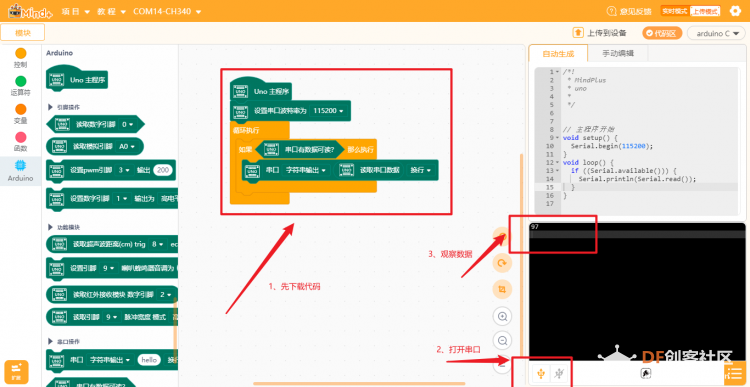Click the hello text field in 串口 block
This screenshot has width=750, height=387.
coord(149,360)
